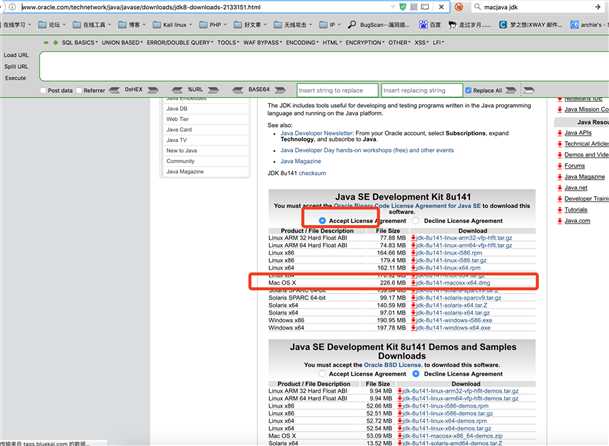Click the Insert replacing string field
This screenshot has width=609, height=446.
(422, 91)
